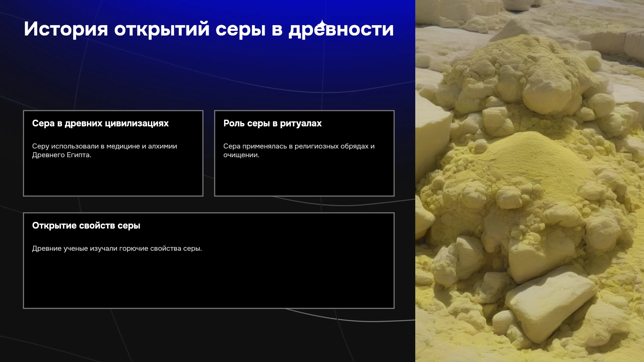This screenshot has height=362, width=644.
Task: Click empty area of ancient civilizations card
Action: pos(113,178)
